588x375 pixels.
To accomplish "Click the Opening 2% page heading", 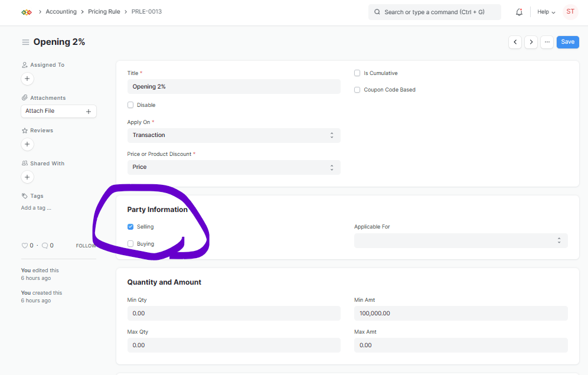I will pos(59,42).
